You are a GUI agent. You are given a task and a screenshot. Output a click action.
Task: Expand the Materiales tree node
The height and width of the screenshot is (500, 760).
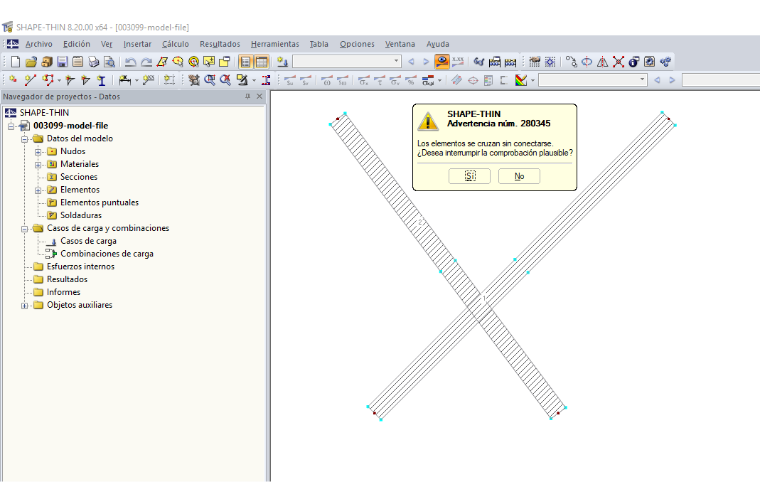[38, 165]
